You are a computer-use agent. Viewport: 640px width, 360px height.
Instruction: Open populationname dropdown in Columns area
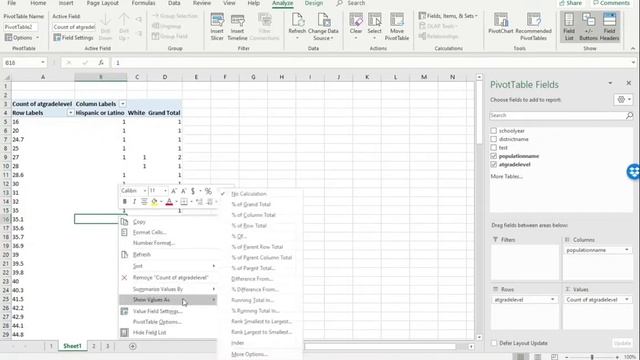click(627, 250)
